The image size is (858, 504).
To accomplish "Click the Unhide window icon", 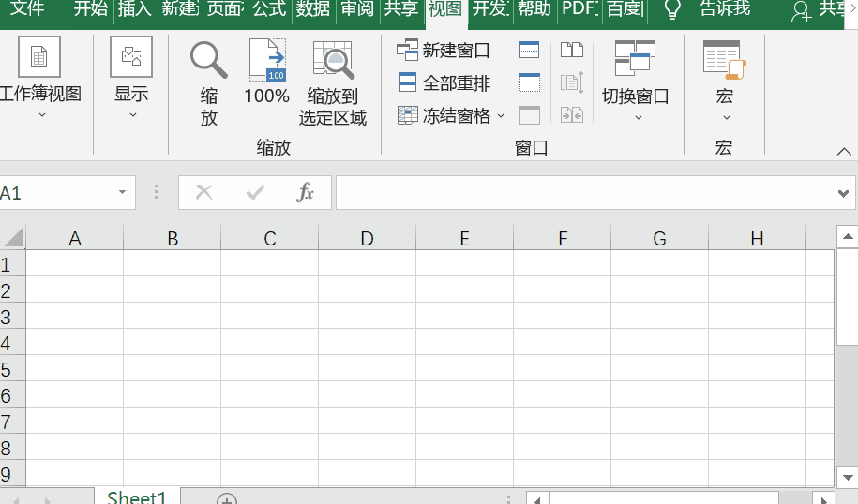I will 529,115.
